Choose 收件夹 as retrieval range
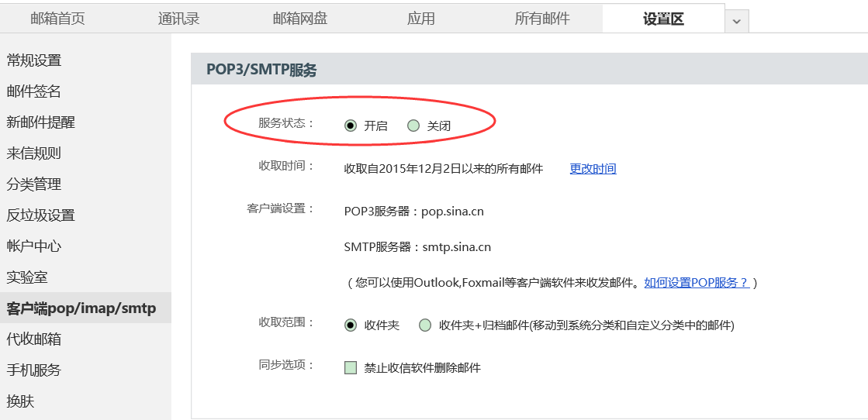 (x=350, y=325)
